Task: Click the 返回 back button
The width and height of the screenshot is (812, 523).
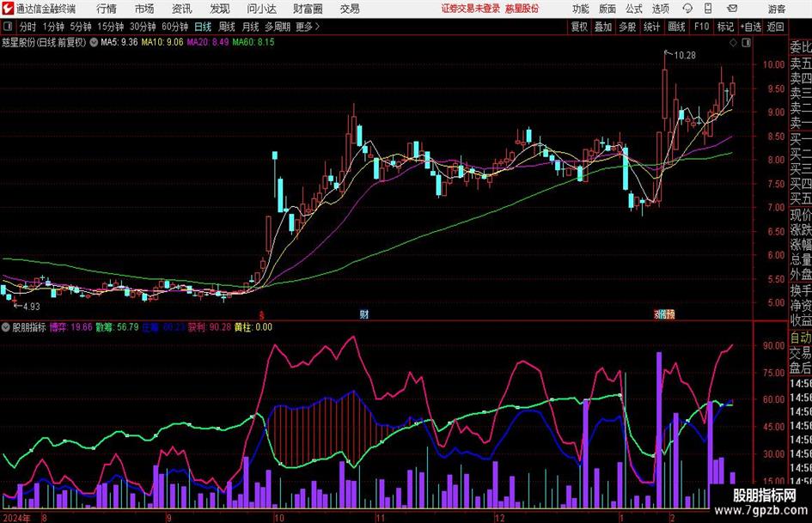Action: tap(775, 27)
